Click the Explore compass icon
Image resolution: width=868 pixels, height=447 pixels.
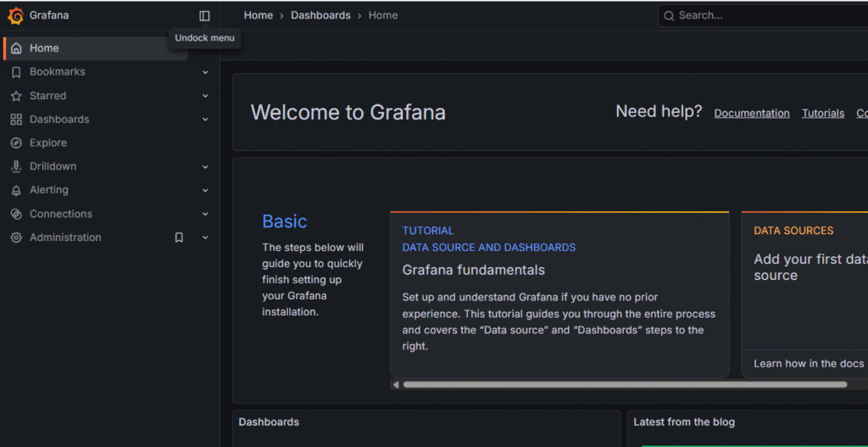[x=16, y=143]
